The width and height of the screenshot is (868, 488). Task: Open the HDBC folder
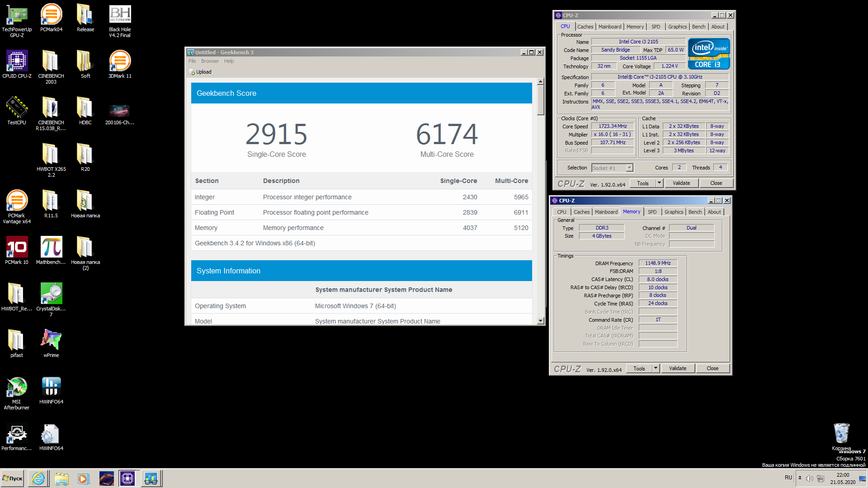coord(85,111)
